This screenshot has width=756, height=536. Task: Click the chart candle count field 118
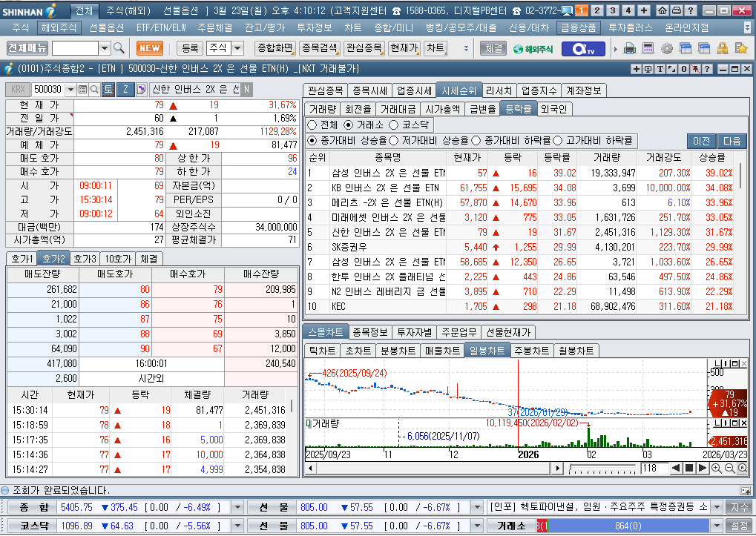[x=654, y=468]
